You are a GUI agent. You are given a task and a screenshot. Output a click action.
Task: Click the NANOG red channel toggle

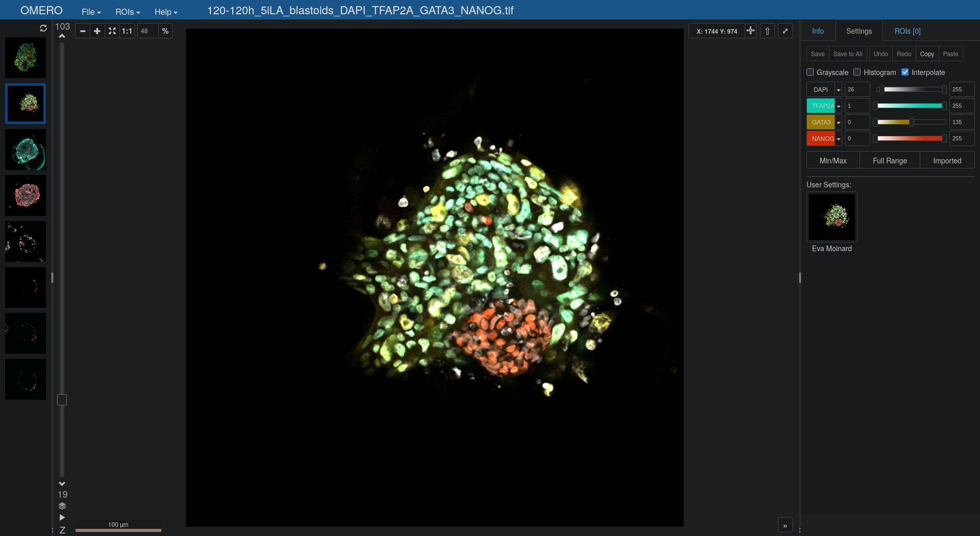tap(821, 139)
